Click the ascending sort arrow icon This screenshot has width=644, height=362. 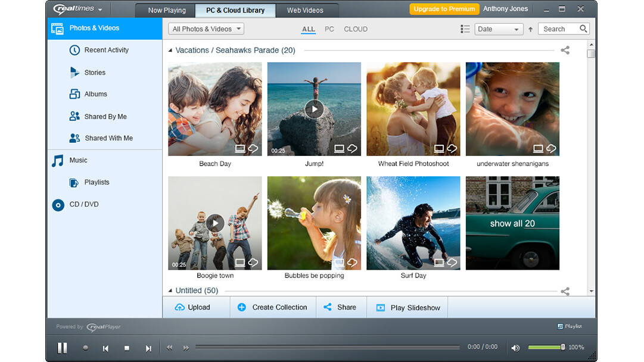(530, 29)
